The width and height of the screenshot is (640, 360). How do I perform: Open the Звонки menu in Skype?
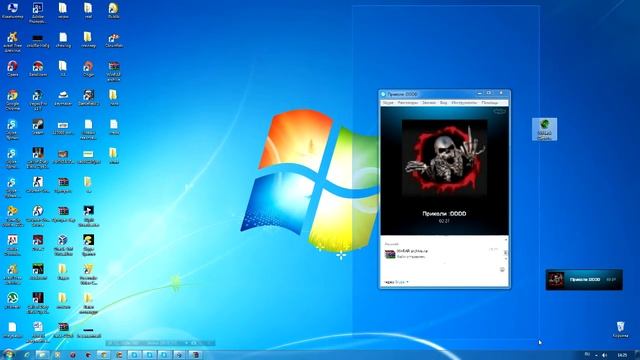[x=429, y=103]
